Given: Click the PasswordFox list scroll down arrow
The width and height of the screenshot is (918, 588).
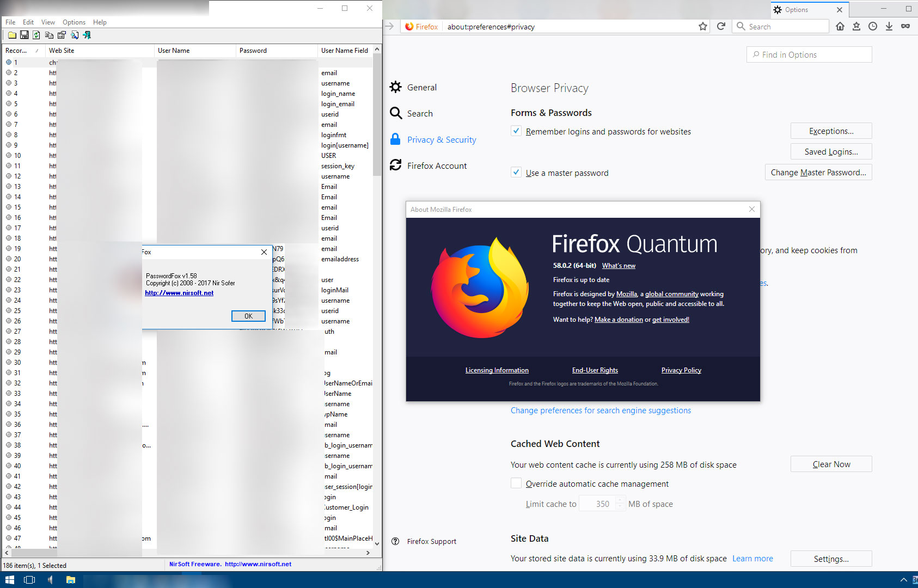Looking at the screenshot, I should tap(377, 543).
